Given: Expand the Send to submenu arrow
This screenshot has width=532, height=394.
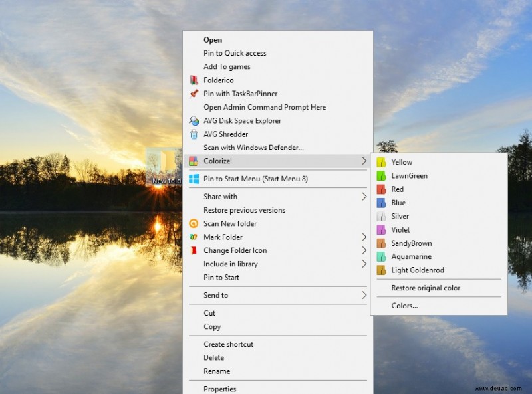Looking at the screenshot, I should pos(364,295).
